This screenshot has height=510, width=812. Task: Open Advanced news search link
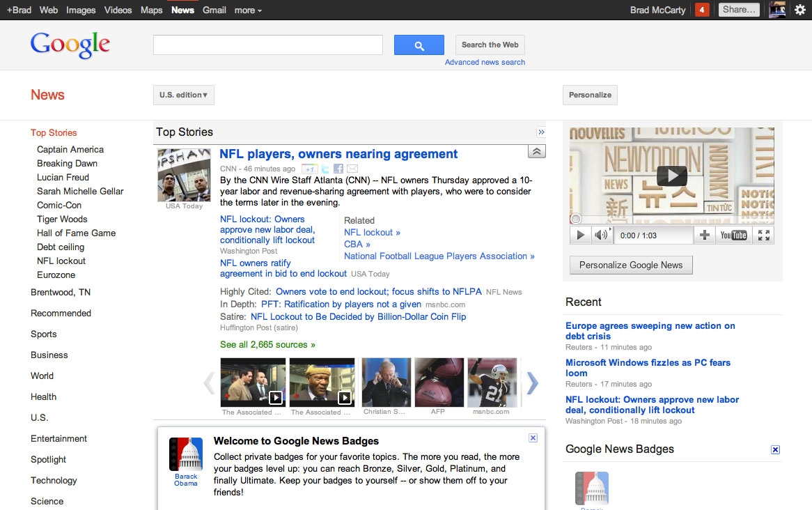coord(485,62)
